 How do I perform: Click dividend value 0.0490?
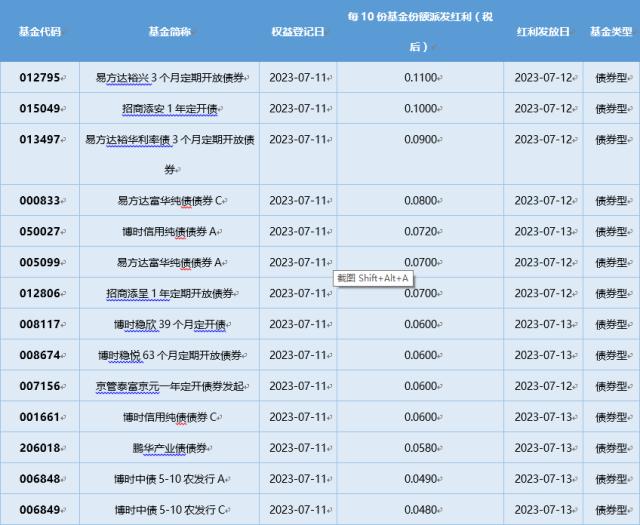[420, 478]
